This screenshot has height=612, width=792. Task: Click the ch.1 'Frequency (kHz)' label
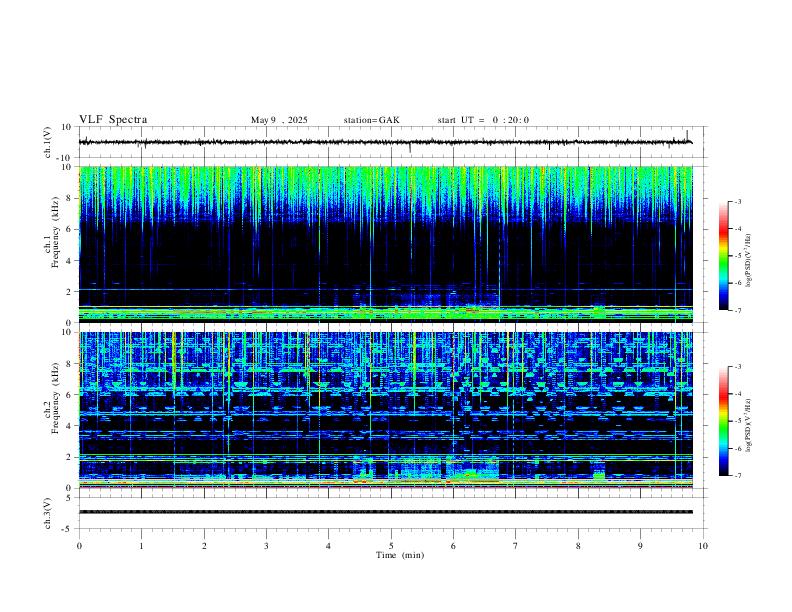56,232
